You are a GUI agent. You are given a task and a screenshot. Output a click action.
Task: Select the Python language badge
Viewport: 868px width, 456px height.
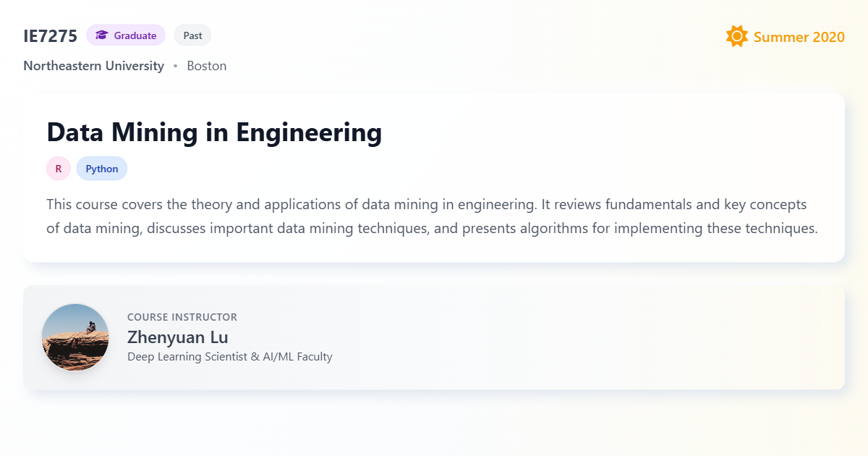101,168
